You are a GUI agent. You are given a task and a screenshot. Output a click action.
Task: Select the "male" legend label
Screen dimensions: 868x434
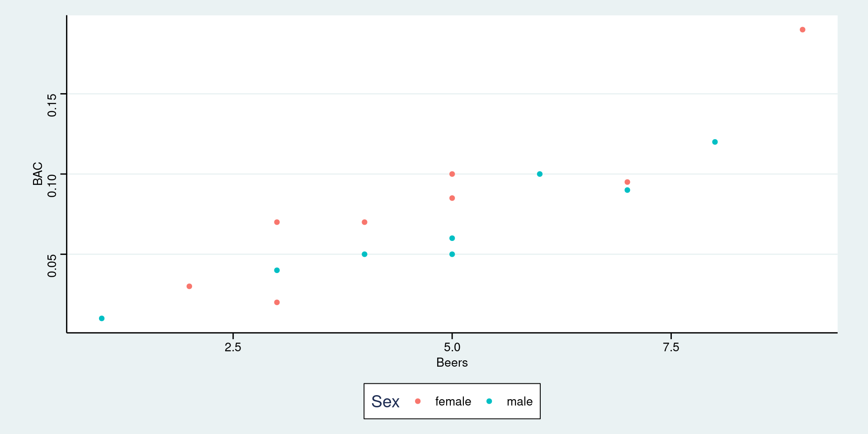click(x=519, y=401)
